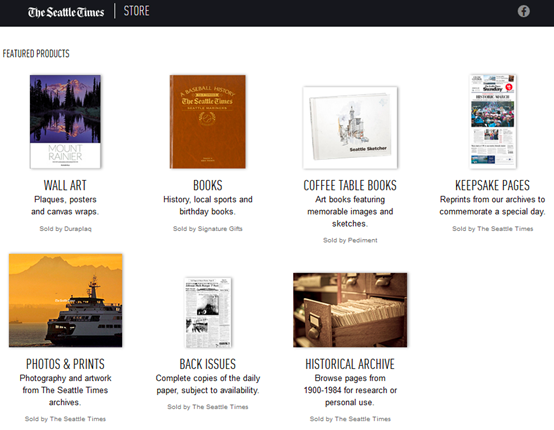This screenshot has height=430, width=554.
Task: Open the STORE header link
Action: click(136, 11)
